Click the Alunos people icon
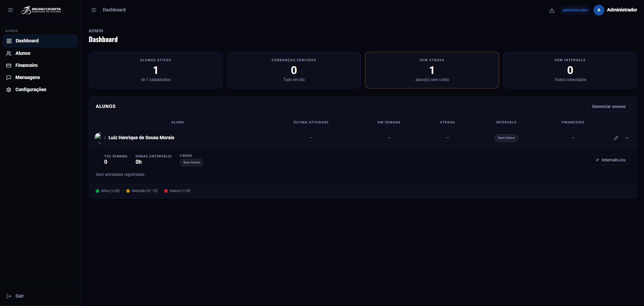 9,53
